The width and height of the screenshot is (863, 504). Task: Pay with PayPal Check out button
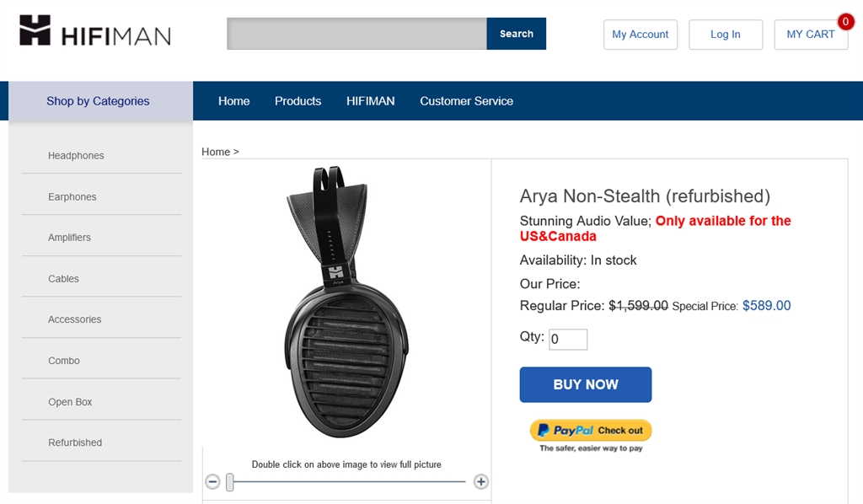(591, 431)
